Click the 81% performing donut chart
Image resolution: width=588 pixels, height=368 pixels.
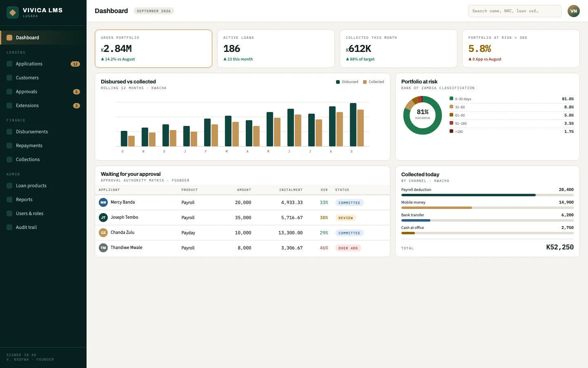(x=423, y=115)
